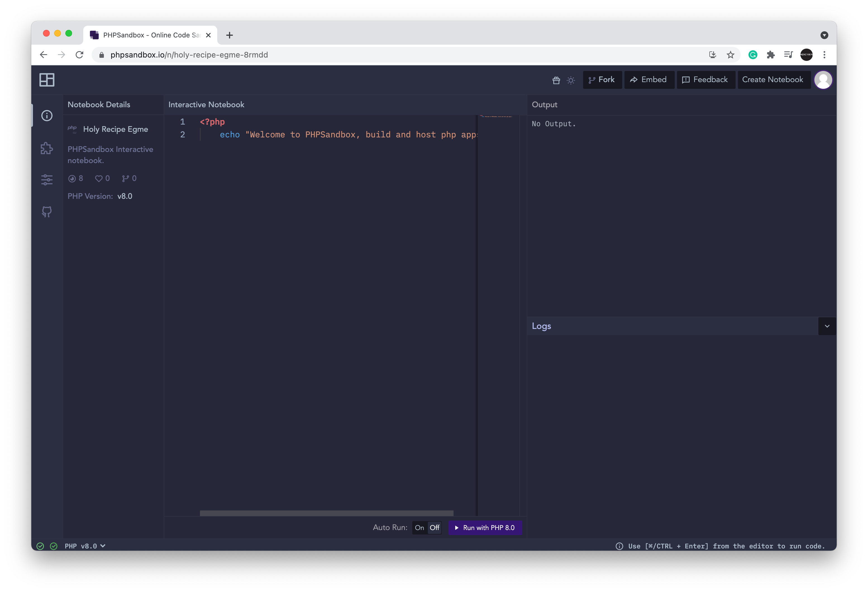Open the settings sliders sidebar icon

[x=47, y=180]
